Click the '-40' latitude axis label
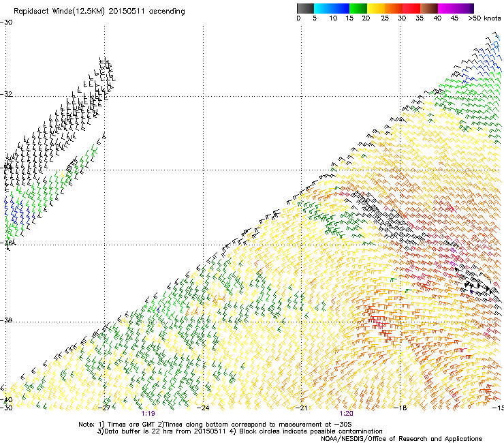Image resolution: width=504 pixels, height=443 pixels. point(6,400)
